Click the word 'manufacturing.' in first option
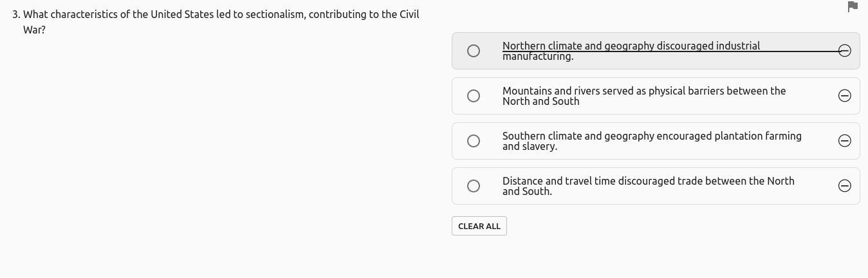Viewport: 868px width, 278px height. (x=538, y=57)
